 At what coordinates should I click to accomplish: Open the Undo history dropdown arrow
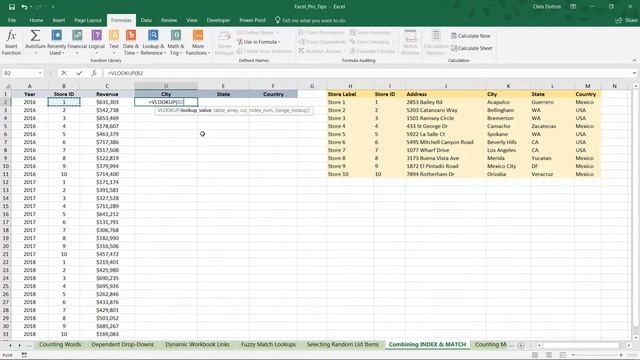click(x=31, y=7)
